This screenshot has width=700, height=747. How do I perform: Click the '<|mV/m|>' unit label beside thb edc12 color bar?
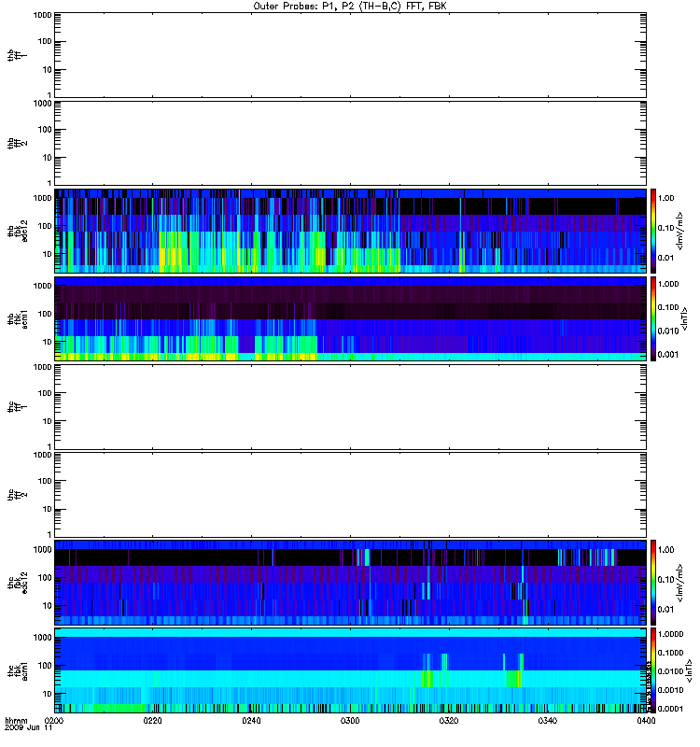coord(680,231)
